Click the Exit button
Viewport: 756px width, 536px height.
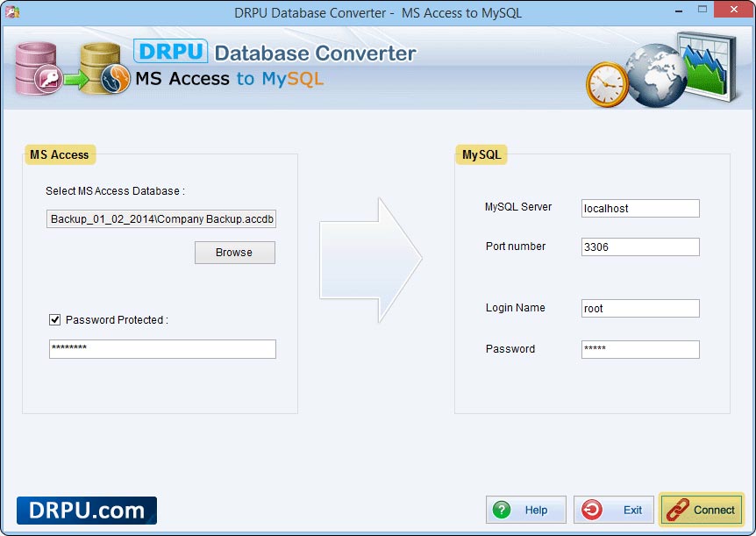613,510
